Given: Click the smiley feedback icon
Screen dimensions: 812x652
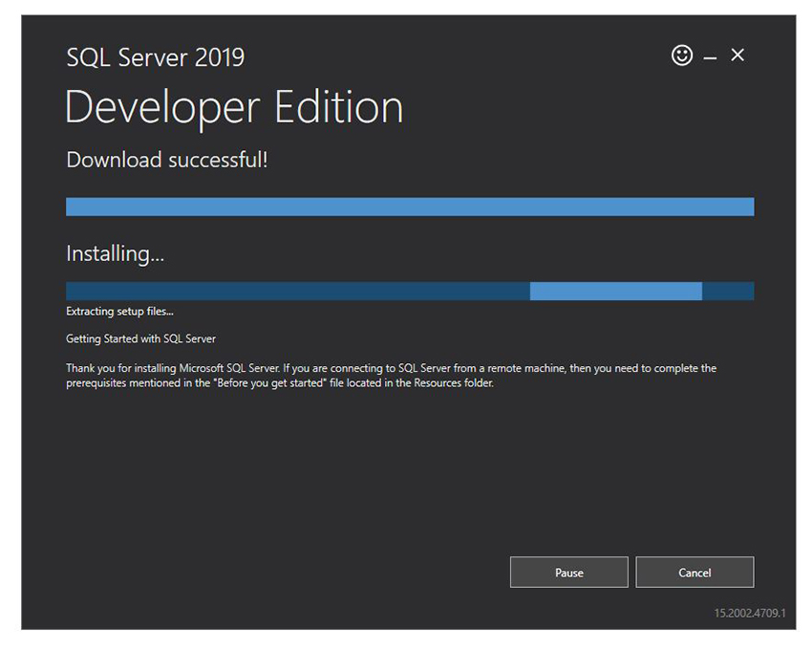Looking at the screenshot, I should click(682, 54).
